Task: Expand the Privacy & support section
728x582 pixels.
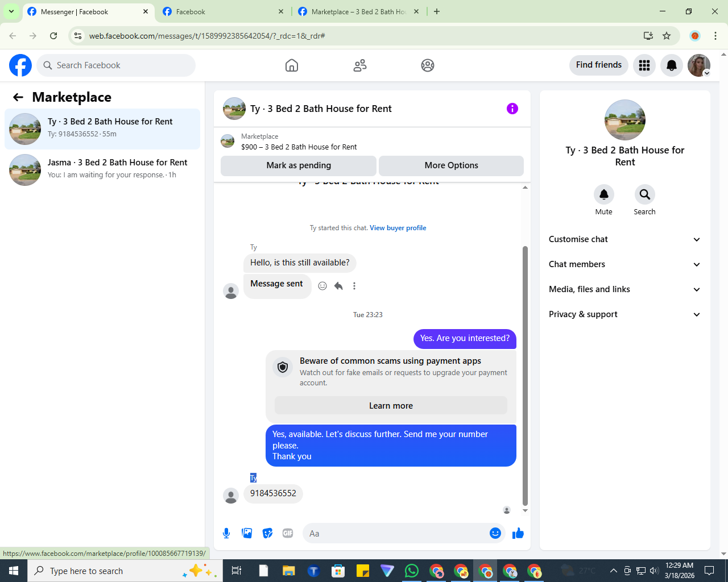Action: [x=625, y=314]
